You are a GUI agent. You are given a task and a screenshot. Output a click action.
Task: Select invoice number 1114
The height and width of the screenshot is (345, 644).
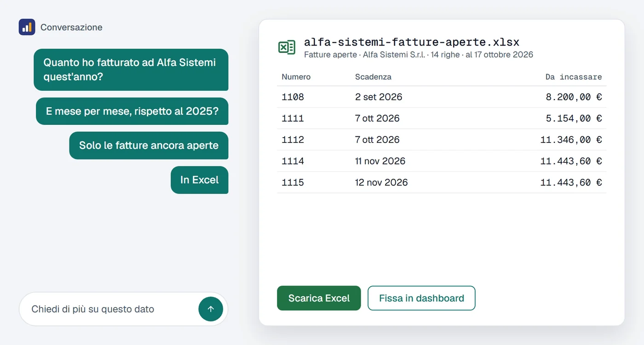[293, 161]
